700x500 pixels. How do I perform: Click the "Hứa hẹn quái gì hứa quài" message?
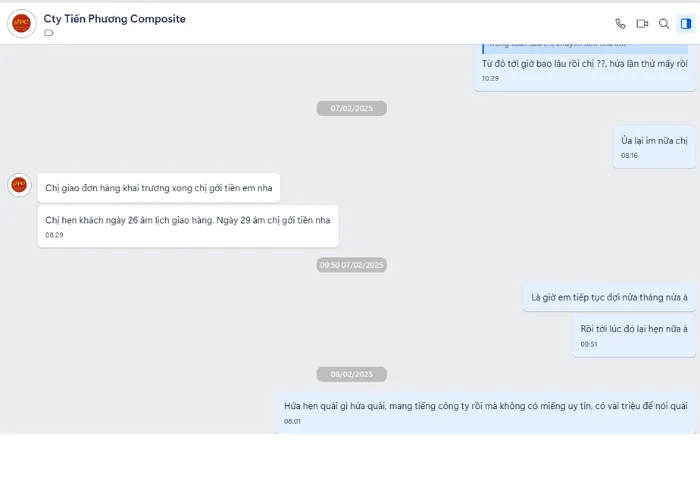[x=486, y=412]
